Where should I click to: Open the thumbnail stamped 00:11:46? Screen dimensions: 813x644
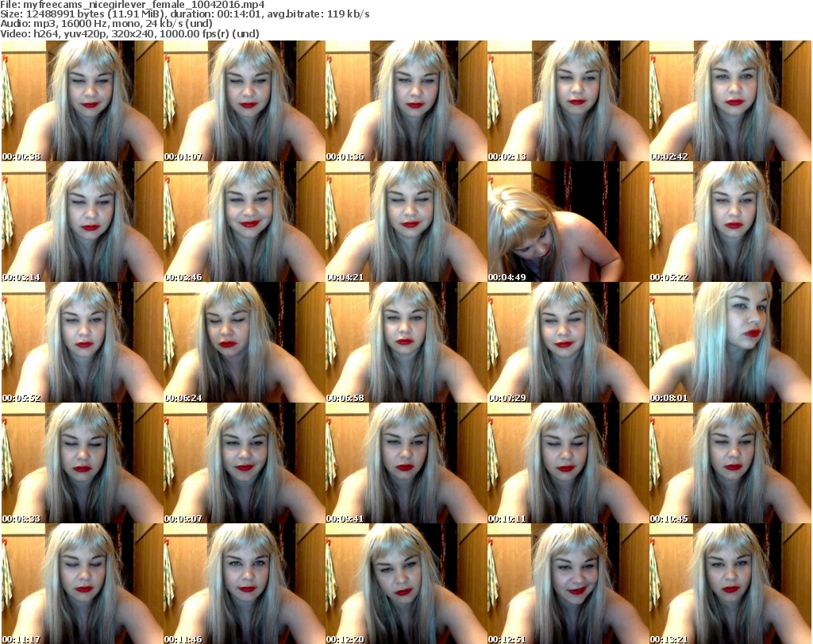(x=245, y=584)
